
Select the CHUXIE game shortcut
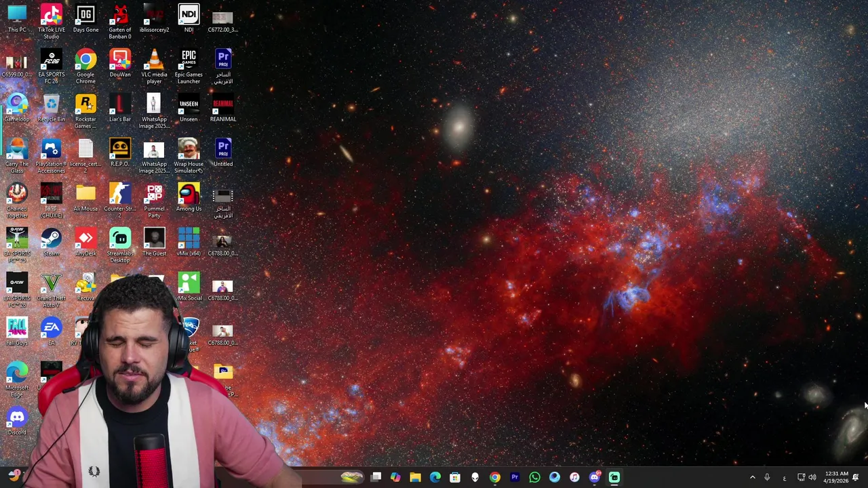[x=52, y=201]
